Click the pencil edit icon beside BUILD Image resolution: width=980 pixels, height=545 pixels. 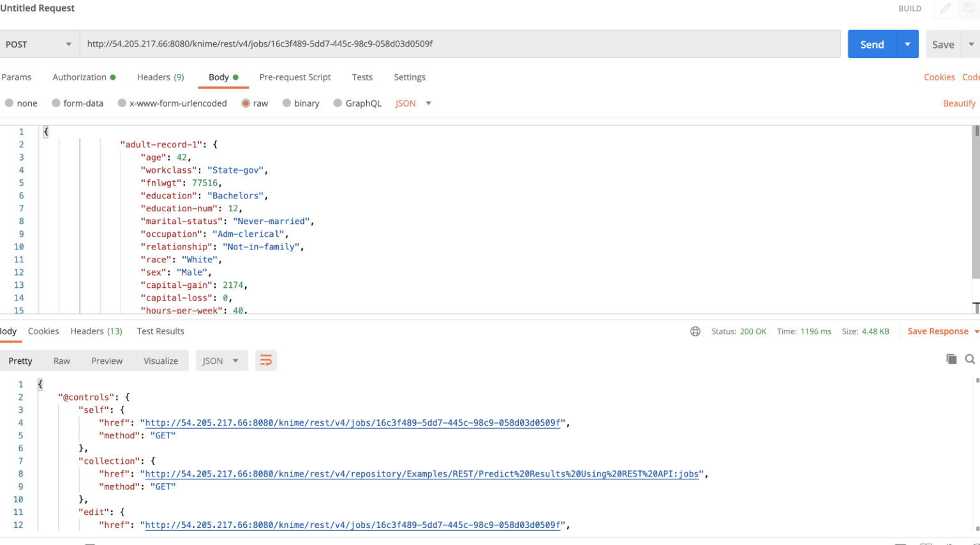tap(946, 8)
